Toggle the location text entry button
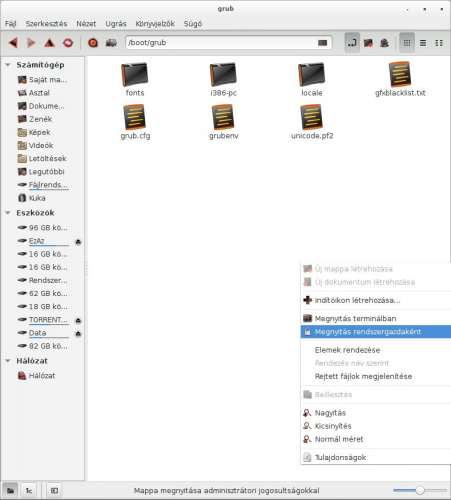 [x=352, y=42]
